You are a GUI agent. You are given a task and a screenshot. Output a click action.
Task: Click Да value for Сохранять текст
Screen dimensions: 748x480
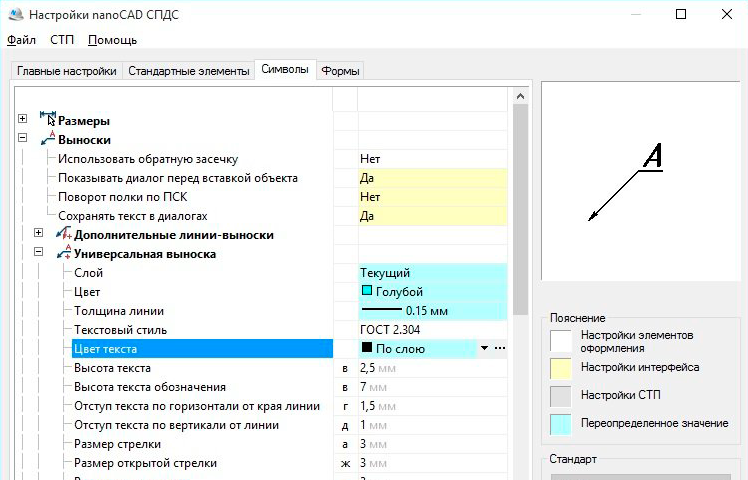coord(433,216)
